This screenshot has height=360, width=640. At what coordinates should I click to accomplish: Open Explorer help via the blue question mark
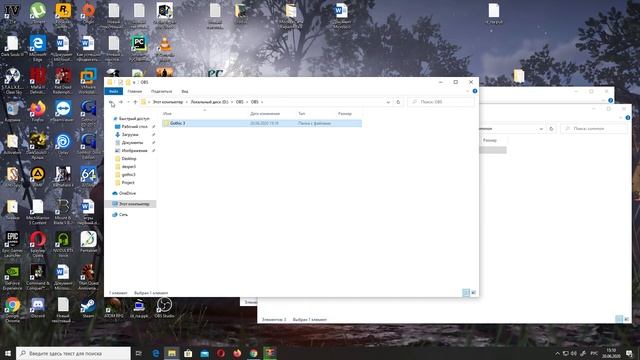pyautogui.click(x=475, y=91)
